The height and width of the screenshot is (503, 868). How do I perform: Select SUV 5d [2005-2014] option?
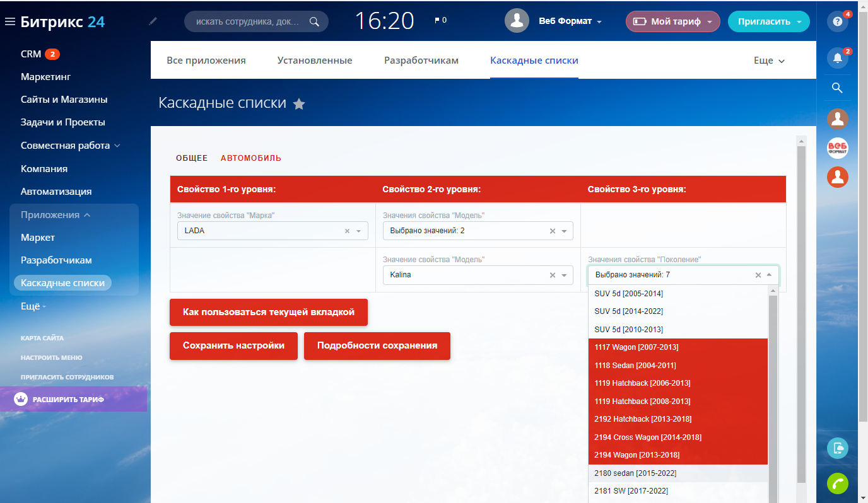point(628,294)
